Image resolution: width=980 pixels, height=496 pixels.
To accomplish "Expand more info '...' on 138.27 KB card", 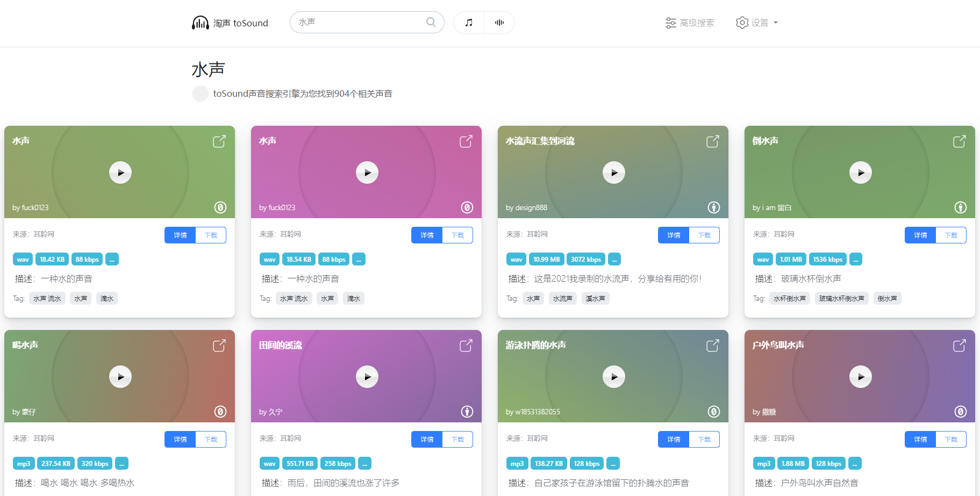I will (x=613, y=463).
